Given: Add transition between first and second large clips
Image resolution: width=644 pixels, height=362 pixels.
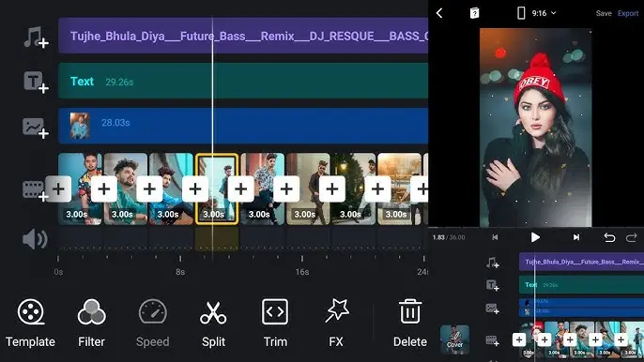Looking at the screenshot, I should 104,189.
